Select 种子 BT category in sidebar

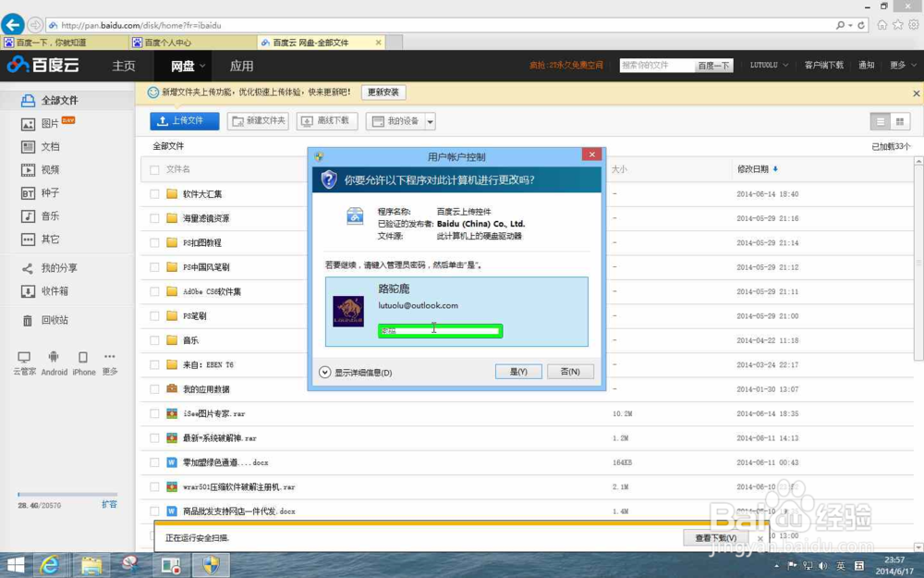click(x=40, y=193)
